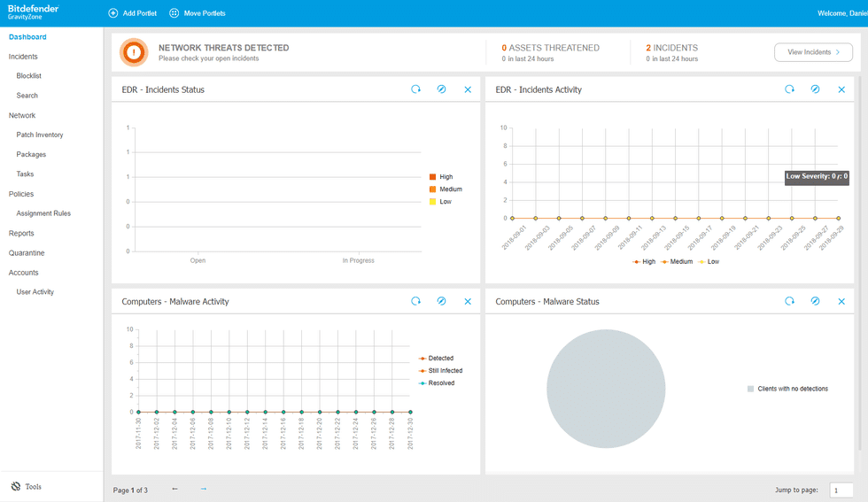Open the Tasks page
Viewport: 868px width, 502px height.
click(25, 174)
